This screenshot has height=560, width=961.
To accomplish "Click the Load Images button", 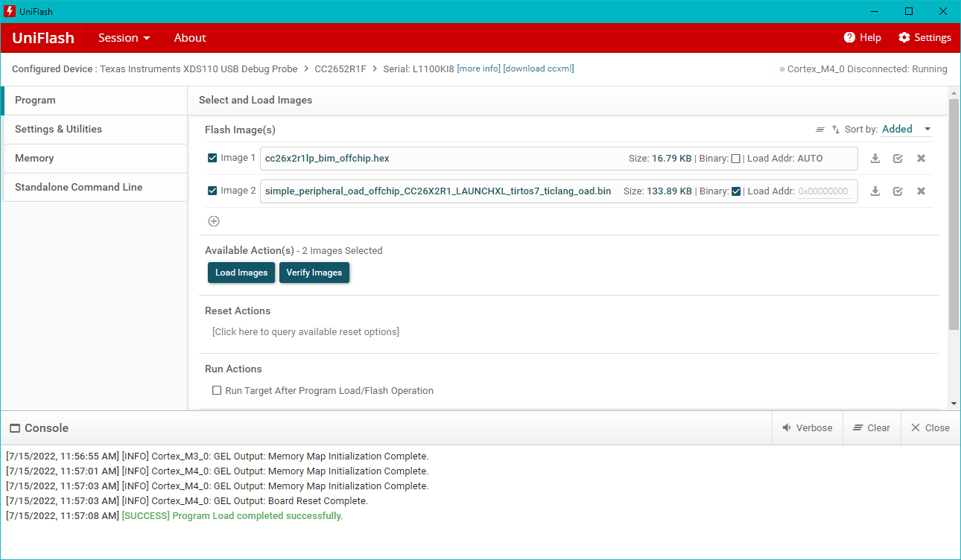I will [241, 273].
